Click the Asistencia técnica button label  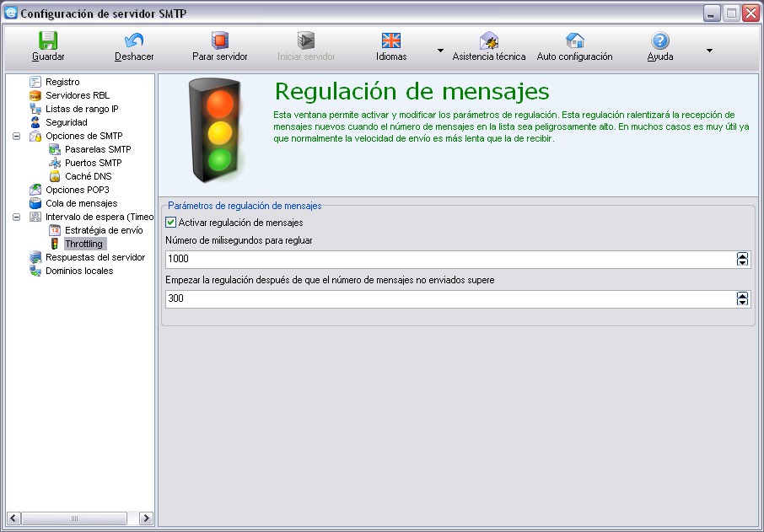pos(489,56)
